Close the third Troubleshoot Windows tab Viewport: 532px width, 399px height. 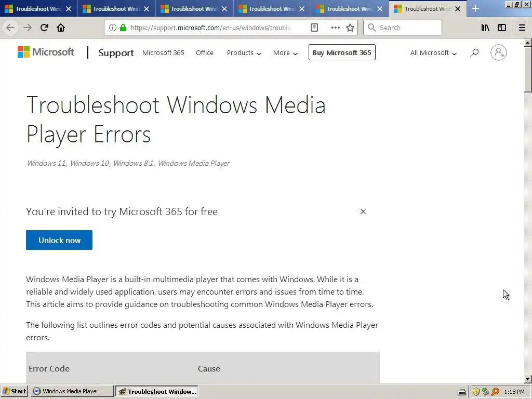pos(224,9)
